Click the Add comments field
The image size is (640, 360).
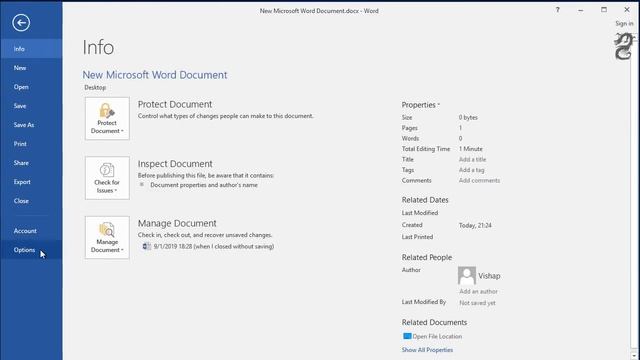pos(479,180)
